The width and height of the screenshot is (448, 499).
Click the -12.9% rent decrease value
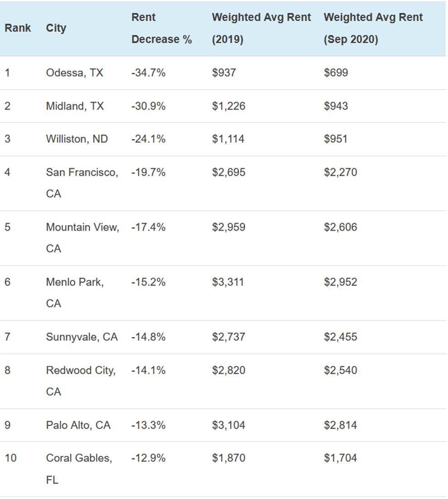point(148,458)
